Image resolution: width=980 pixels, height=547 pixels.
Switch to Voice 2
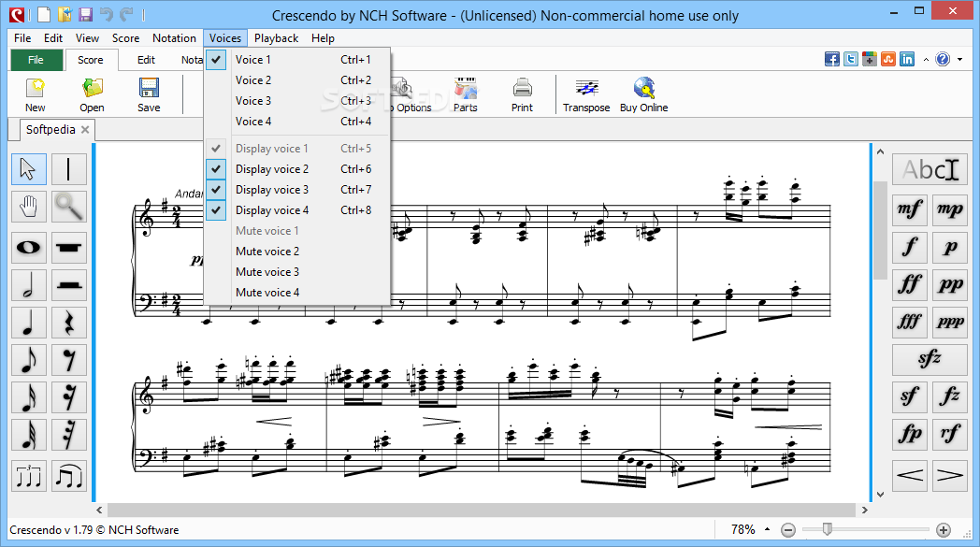(x=297, y=80)
